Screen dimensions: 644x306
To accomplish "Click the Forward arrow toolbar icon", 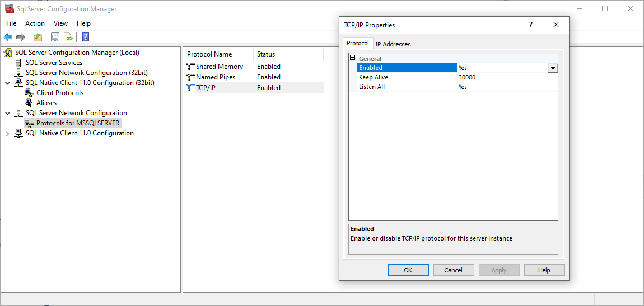I will [21, 37].
